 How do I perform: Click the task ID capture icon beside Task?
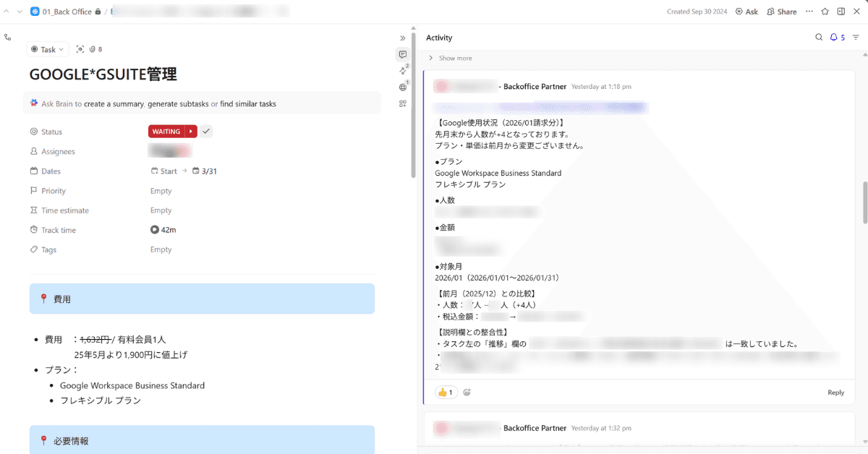click(80, 49)
